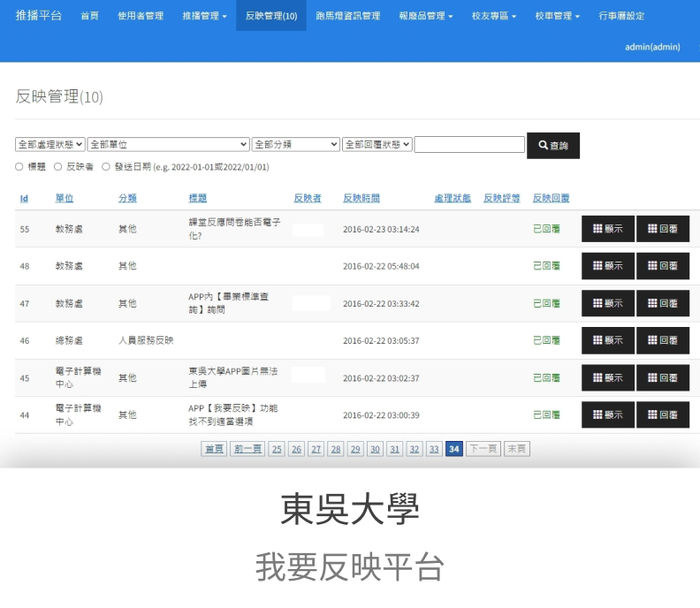700x608 pixels.
Task: Open the 全部處理狀態 dropdown
Action: (50, 144)
